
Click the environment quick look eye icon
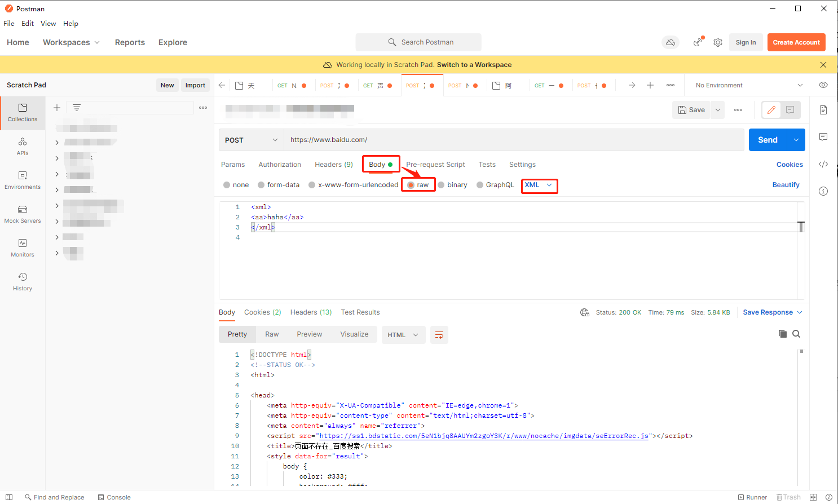point(823,85)
